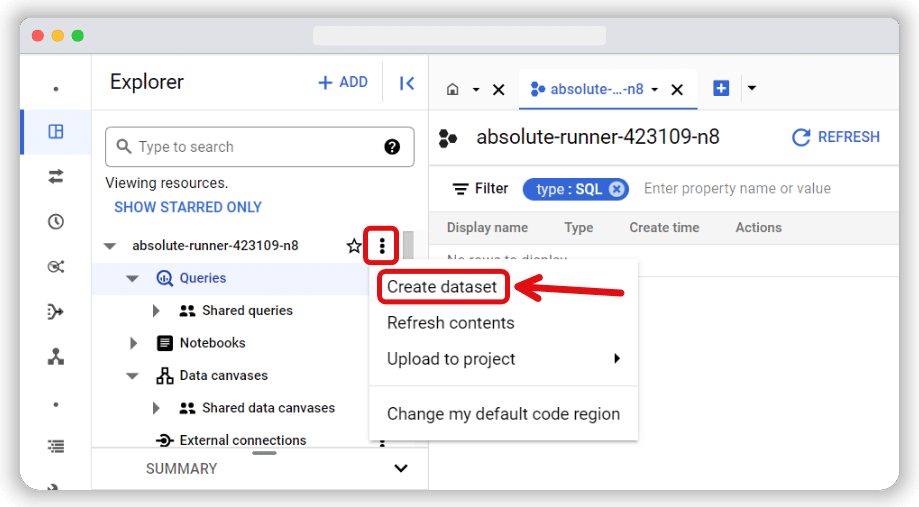Open the Partner Center hierarchy icon
The width and height of the screenshot is (919, 507).
(x=56, y=356)
